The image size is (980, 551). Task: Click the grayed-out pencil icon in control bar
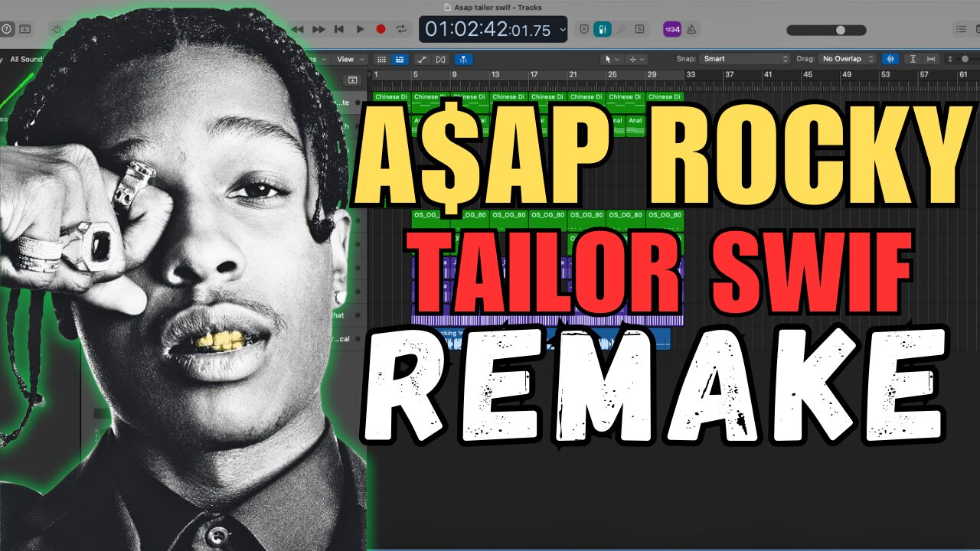point(622,29)
